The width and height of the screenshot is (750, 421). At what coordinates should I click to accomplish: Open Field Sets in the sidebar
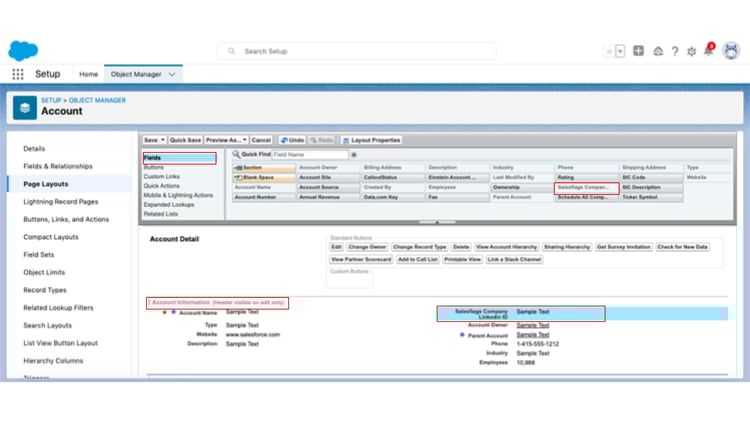[39, 255]
